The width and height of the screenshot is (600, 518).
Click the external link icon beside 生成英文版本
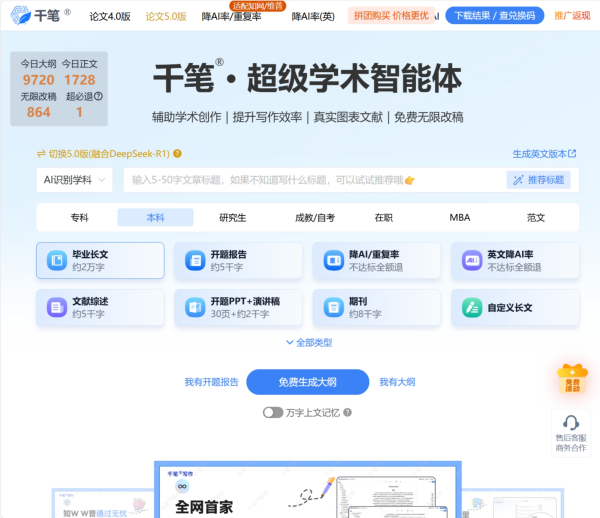pyautogui.click(x=572, y=153)
